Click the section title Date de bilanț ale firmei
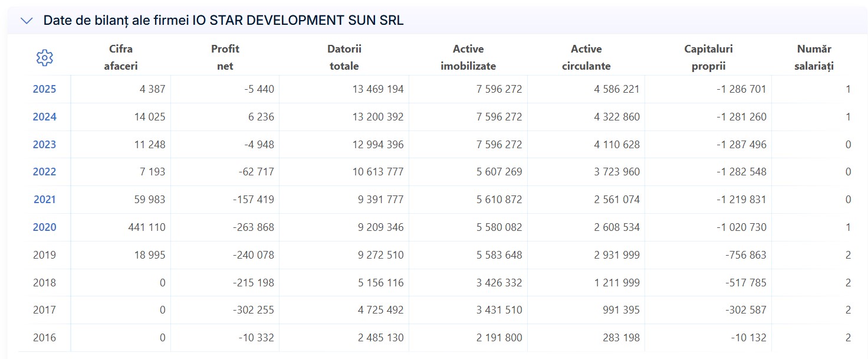 223,21
